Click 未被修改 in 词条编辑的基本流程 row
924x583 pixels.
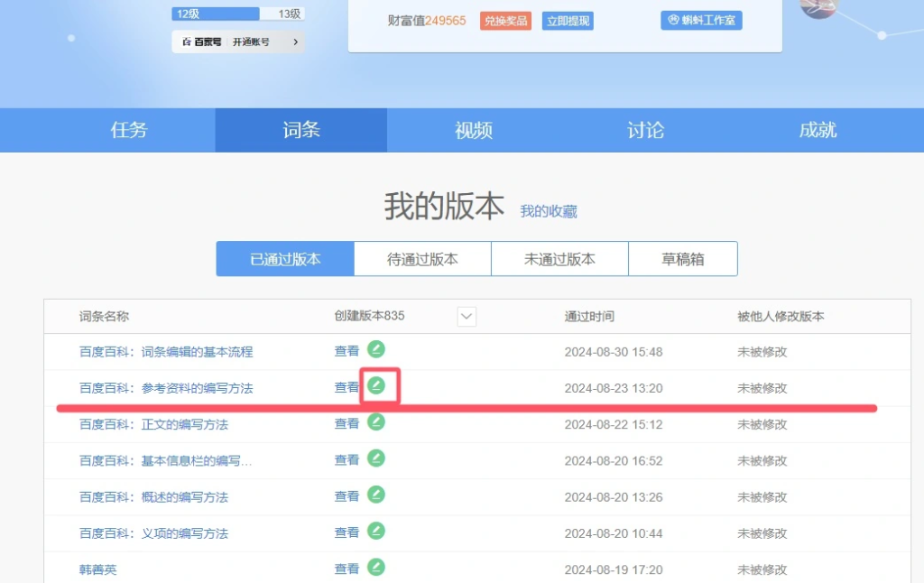point(762,352)
